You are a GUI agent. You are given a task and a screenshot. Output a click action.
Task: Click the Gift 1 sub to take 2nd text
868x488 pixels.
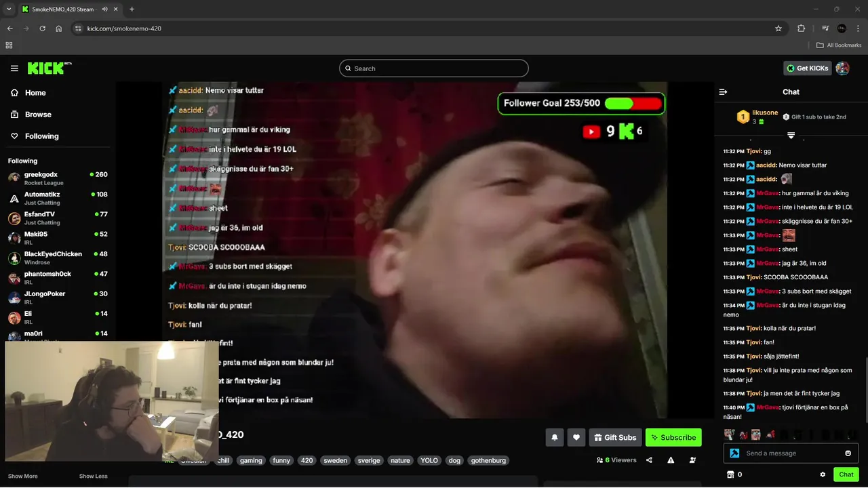click(x=819, y=117)
